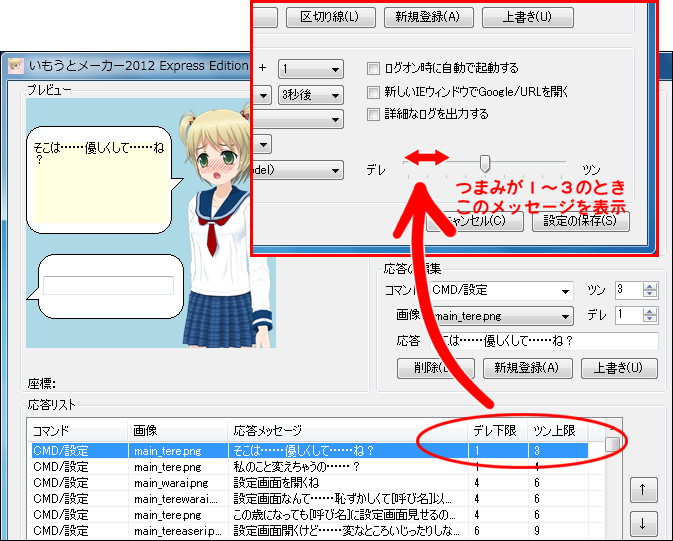Decrease the デレ stepper value
This screenshot has height=541, width=673.
(651, 320)
